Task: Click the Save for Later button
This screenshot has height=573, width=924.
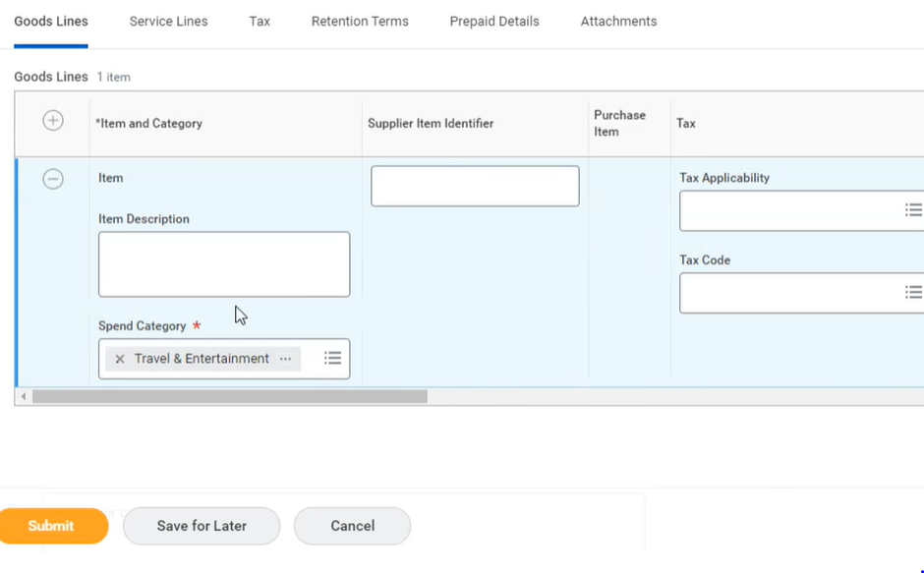Action: [x=202, y=526]
